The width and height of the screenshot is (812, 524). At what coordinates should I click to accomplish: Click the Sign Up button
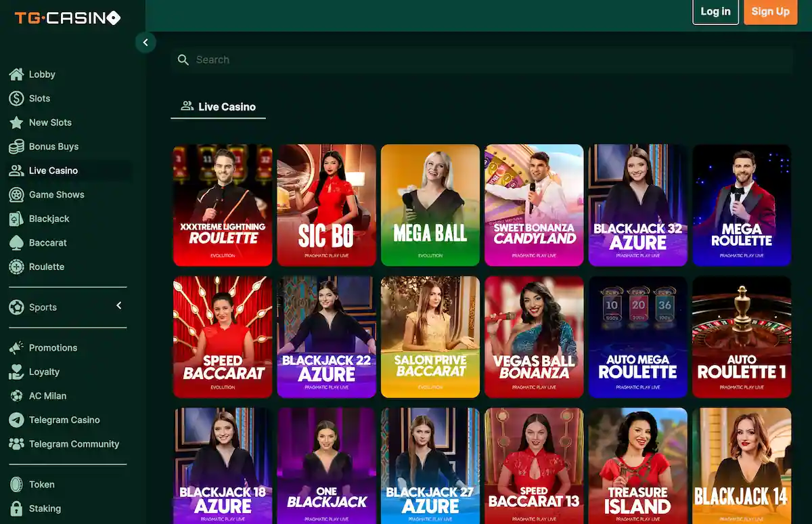(x=770, y=12)
